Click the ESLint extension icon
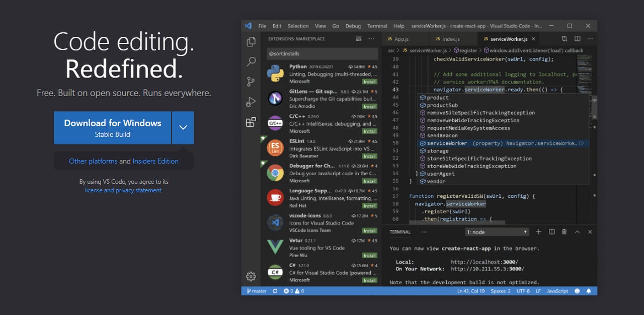Screen dimensions: 644x315 (275, 148)
